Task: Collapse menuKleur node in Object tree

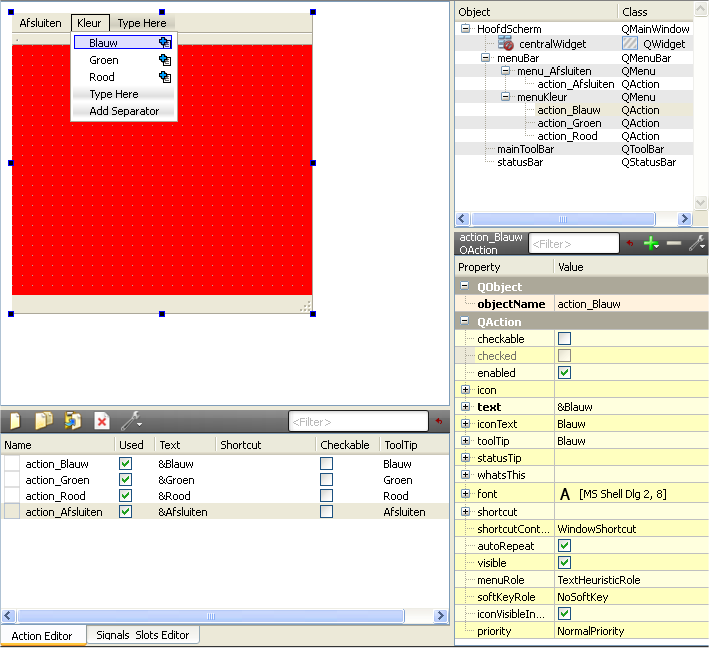Action: 505,97
